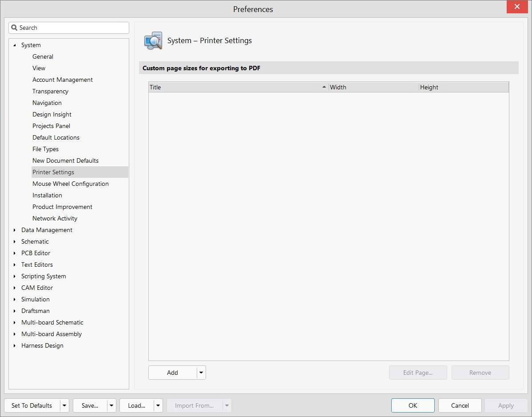Sort by the Title column header
The height and width of the screenshot is (417, 532).
[x=238, y=87]
